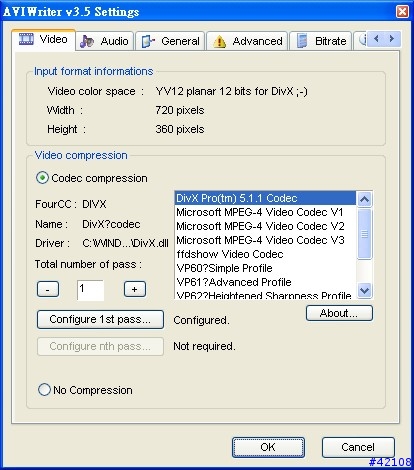This screenshot has height=470, width=414.
Task: Switch to the Video tab
Action: (43, 40)
